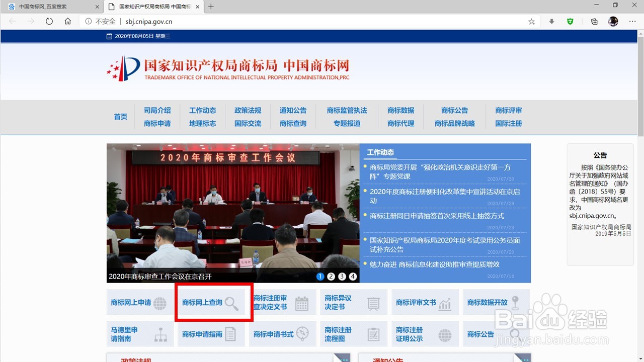Image resolution: width=644 pixels, height=362 pixels.
Task: Open news 2020年度考试录用公务员面试补充公告
Action: [x=445, y=244]
